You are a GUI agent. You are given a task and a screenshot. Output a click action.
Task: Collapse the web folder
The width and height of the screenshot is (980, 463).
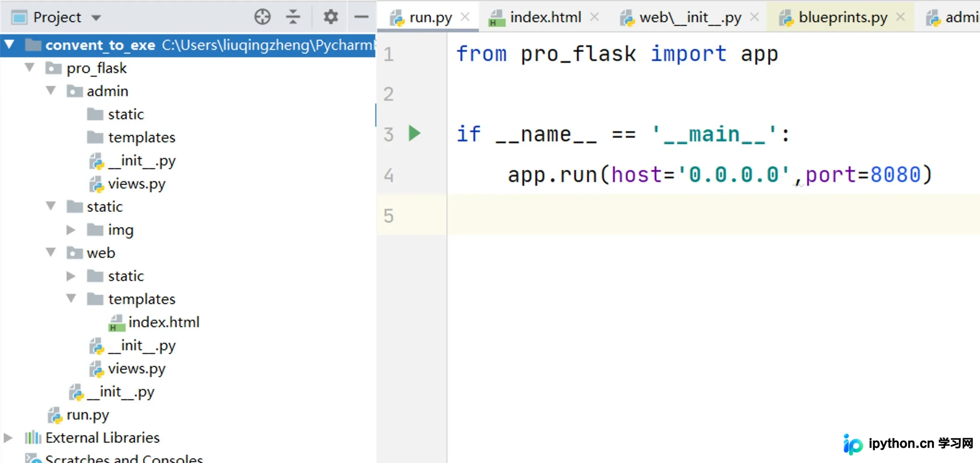(x=51, y=252)
